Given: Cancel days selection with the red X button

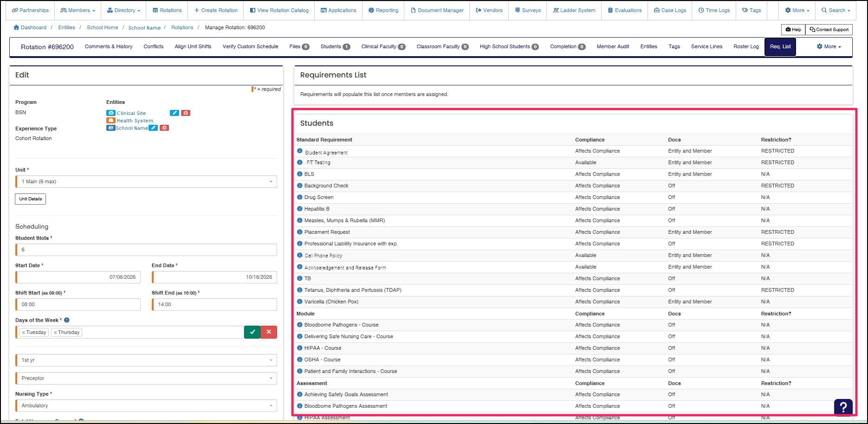Looking at the screenshot, I should pos(269,332).
